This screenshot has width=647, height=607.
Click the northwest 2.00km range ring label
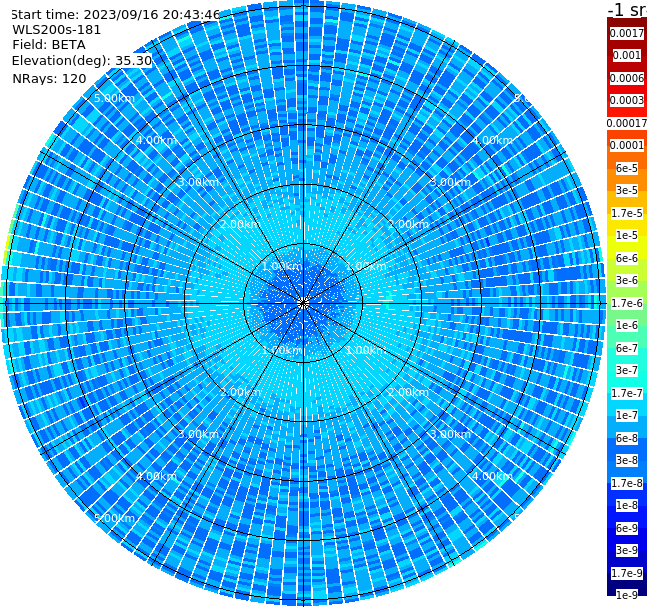241,224
